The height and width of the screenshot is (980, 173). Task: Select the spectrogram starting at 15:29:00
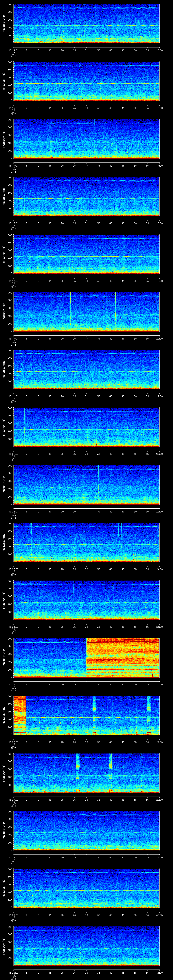point(86,888)
